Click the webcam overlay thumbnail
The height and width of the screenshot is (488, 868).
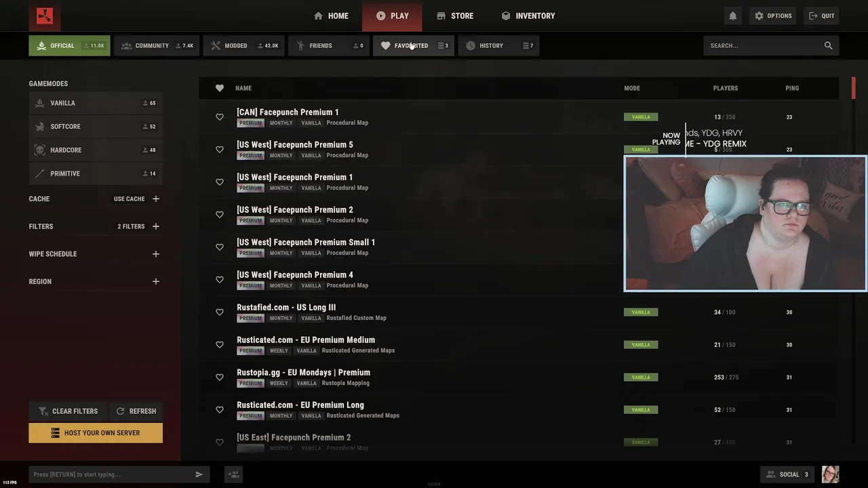click(745, 224)
